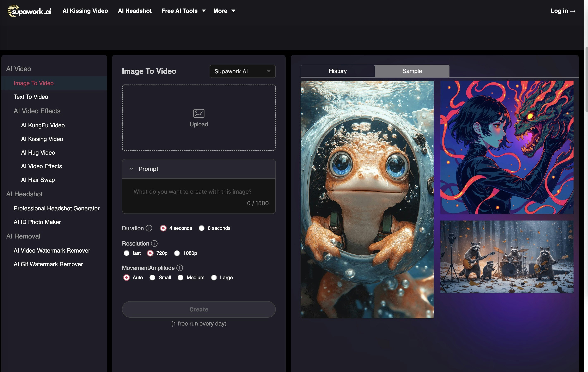The width and height of the screenshot is (588, 372).
Task: Collapse the Prompt section chevron
Action: click(x=131, y=169)
